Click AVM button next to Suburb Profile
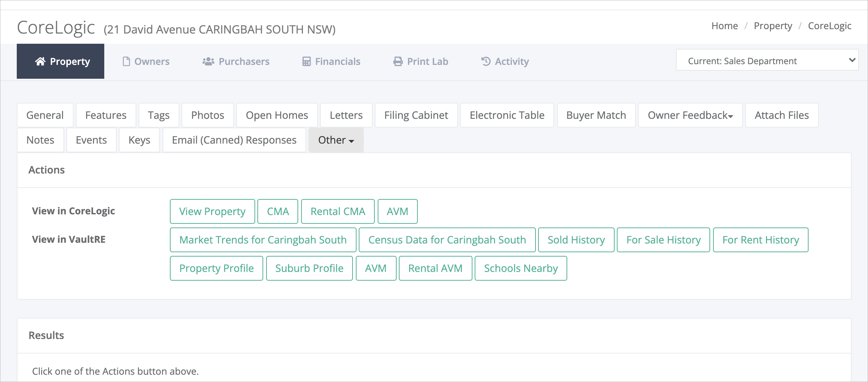The height and width of the screenshot is (382, 868). point(376,268)
